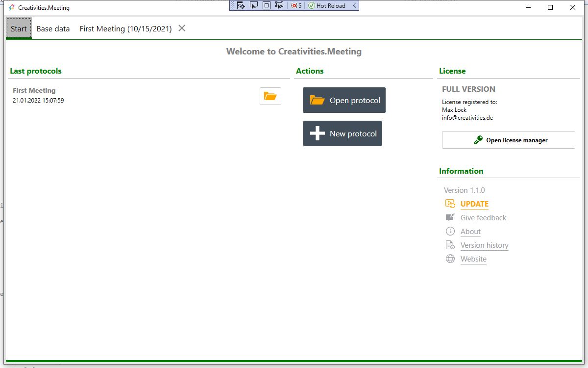
Task: Click the Hot Reload indicator
Action: point(327,6)
